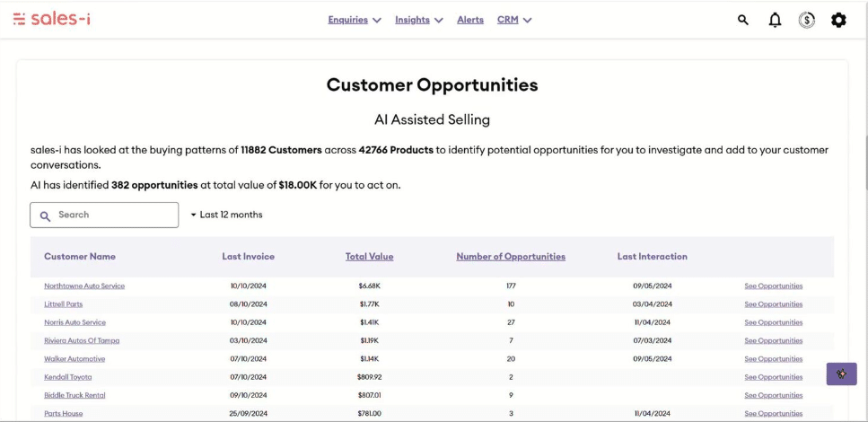The image size is (868, 422).
Task: Open the search magnifier icon in header
Action: pos(743,20)
